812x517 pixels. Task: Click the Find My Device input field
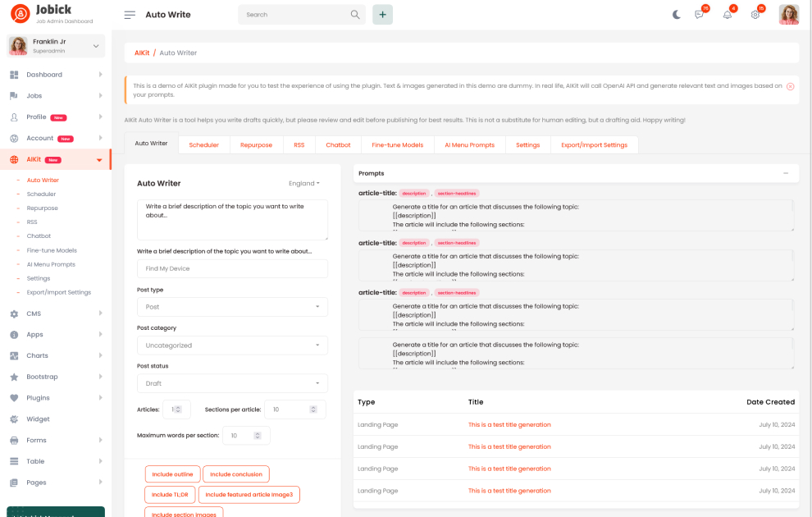click(x=232, y=269)
